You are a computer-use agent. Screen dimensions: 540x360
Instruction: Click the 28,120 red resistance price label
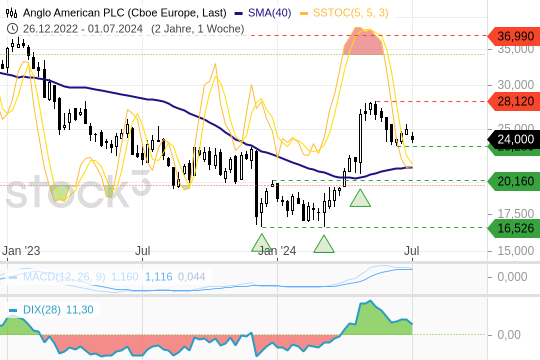[x=514, y=101]
